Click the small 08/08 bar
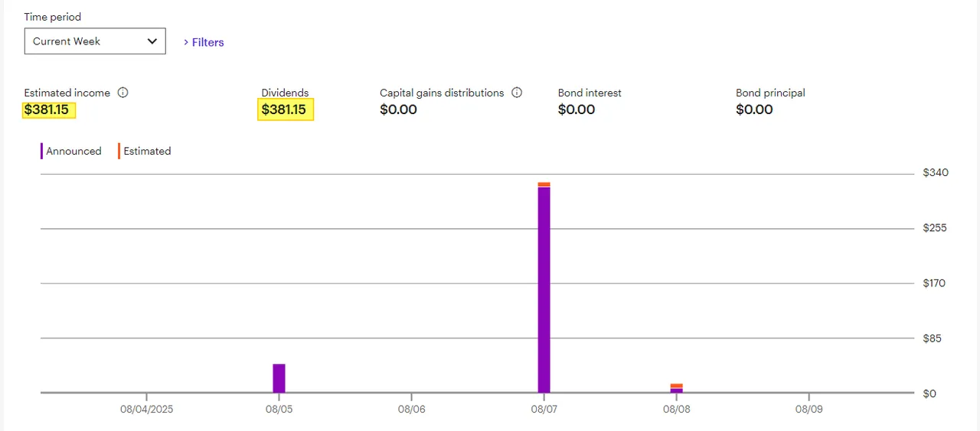Image resolution: width=980 pixels, height=431 pixels. tap(676, 388)
